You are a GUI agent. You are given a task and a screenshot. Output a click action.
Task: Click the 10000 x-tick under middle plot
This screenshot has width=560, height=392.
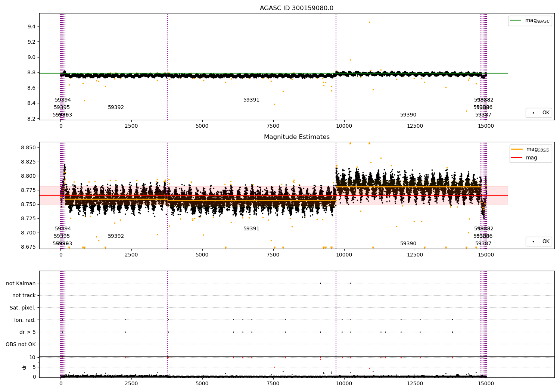[x=344, y=255]
